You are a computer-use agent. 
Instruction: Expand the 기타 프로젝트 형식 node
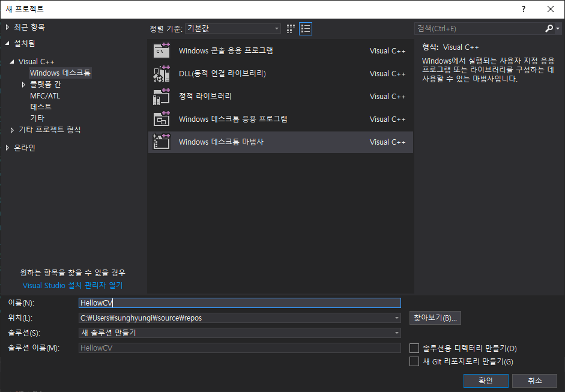[x=12, y=130]
